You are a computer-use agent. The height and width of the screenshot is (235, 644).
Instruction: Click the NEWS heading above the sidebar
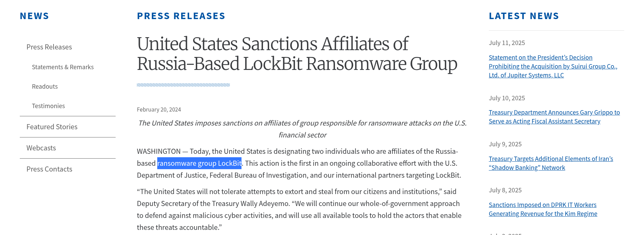click(x=34, y=16)
